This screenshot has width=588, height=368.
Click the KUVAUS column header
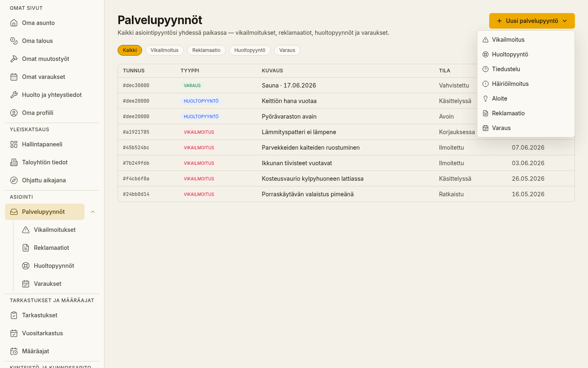[272, 71]
